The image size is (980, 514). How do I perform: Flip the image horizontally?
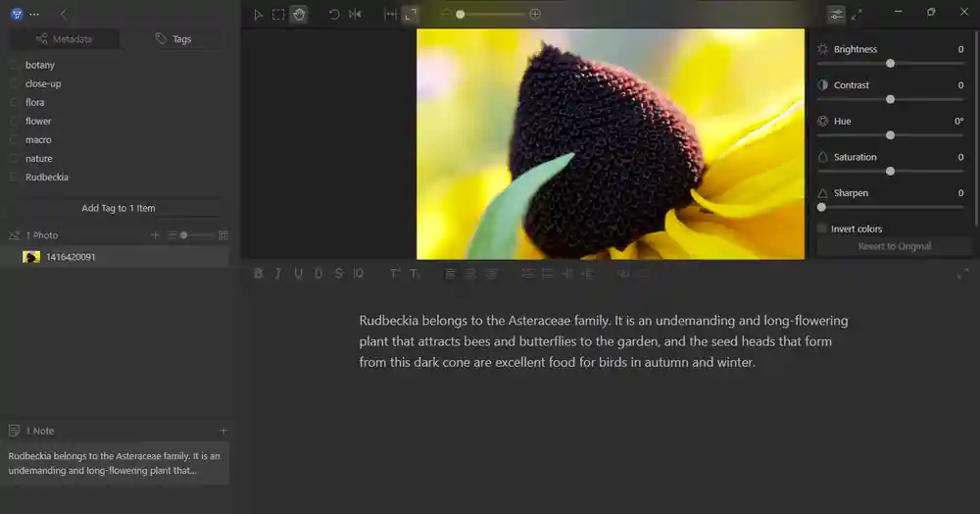coord(355,15)
